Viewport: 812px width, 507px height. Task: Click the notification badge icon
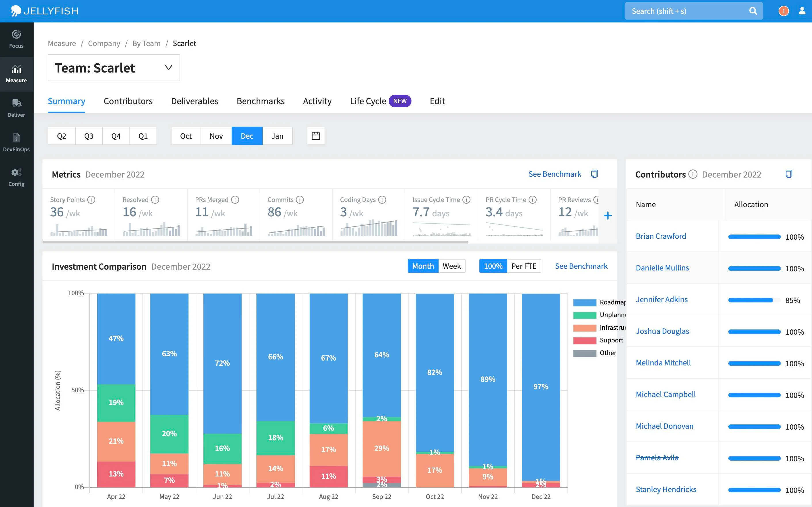[784, 11]
